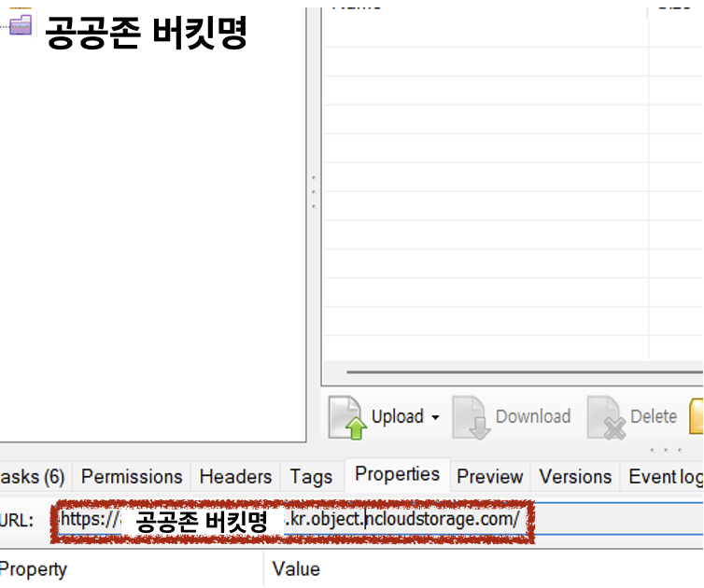
Task: Open the Preview tab
Action: click(490, 477)
